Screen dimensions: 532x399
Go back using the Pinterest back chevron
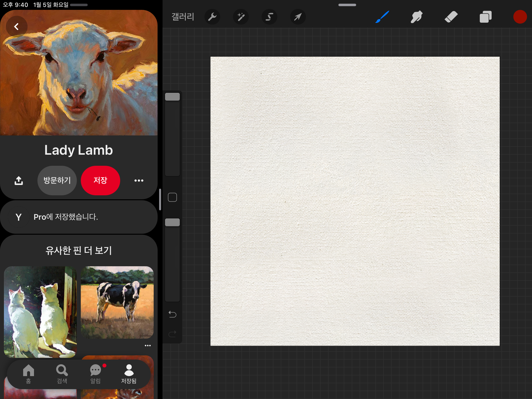pos(17,27)
